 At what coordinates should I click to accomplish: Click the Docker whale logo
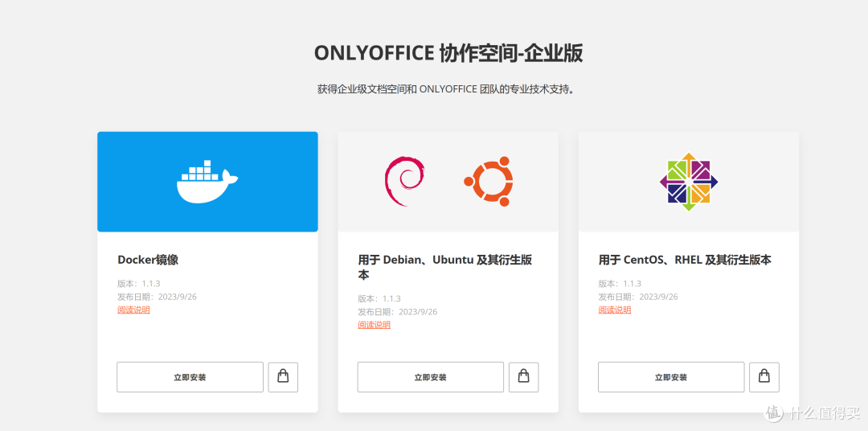coord(207,182)
